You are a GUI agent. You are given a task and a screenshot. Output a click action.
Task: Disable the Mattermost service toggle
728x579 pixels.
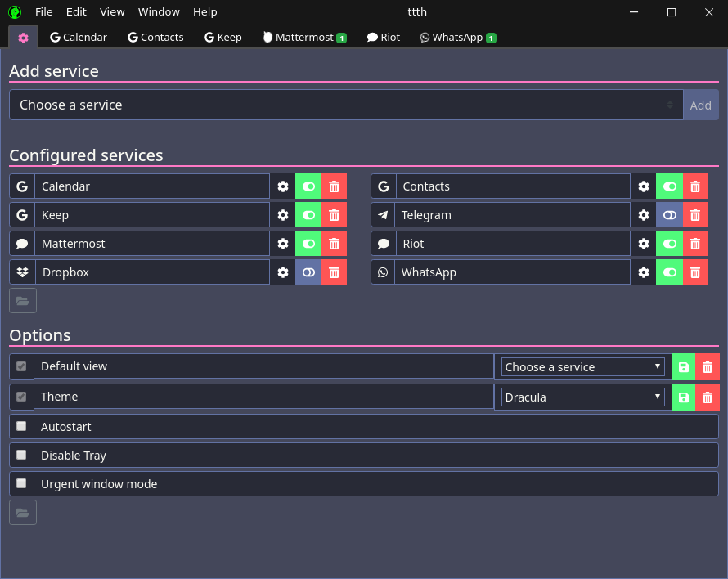(308, 244)
